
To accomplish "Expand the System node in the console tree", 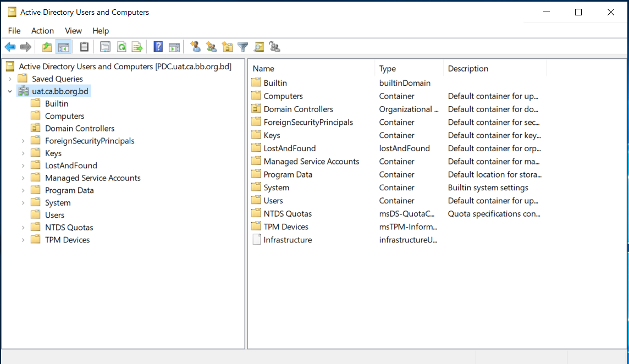I will pyautogui.click(x=23, y=203).
